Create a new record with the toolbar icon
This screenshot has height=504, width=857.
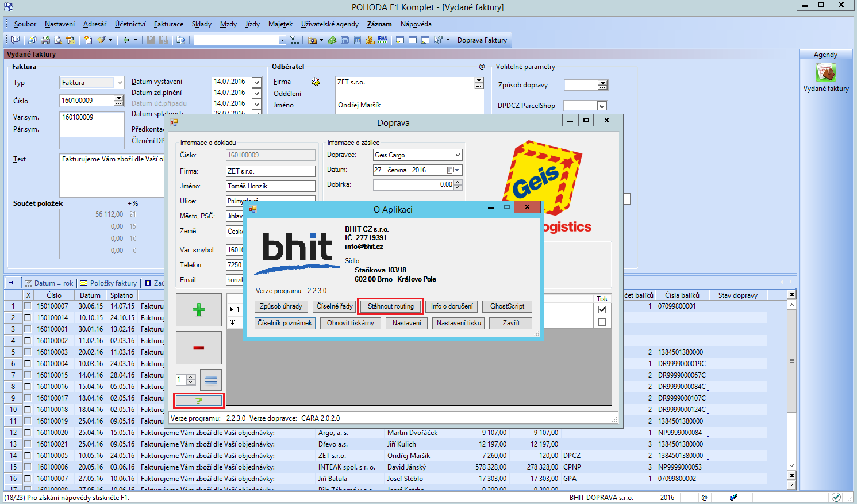[x=88, y=40]
